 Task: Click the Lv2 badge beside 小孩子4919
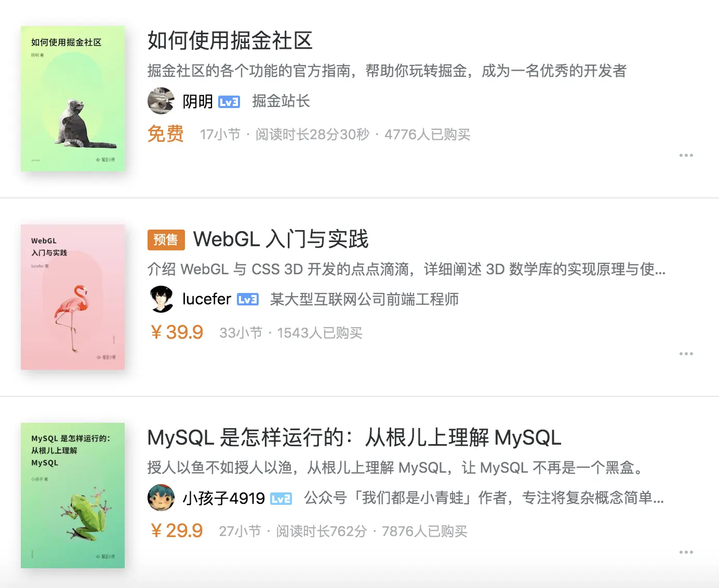click(281, 499)
